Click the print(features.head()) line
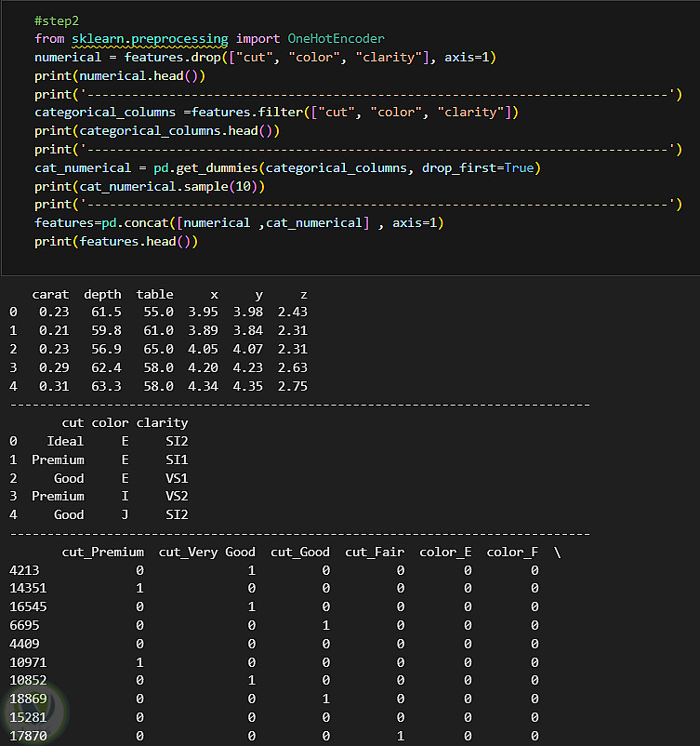This screenshot has width=700, height=746. (116, 241)
